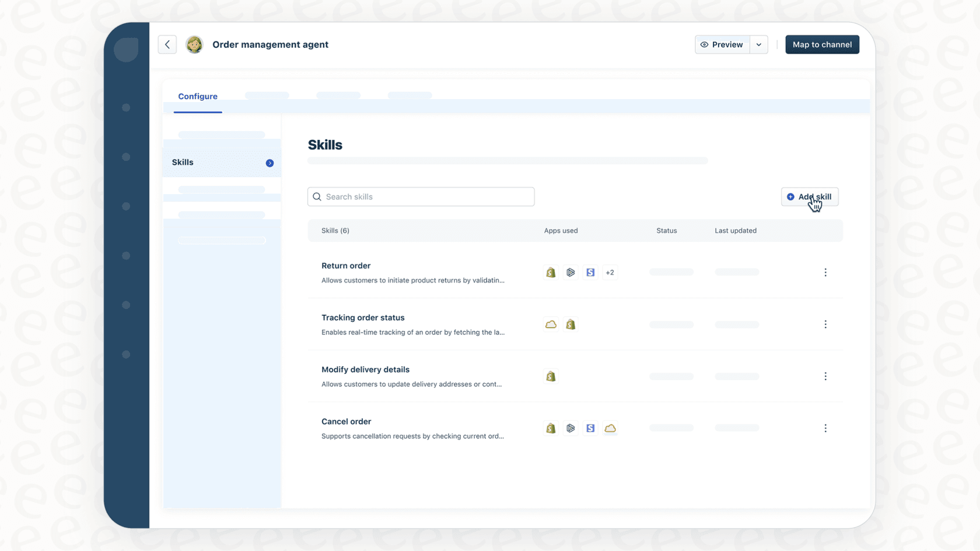
Task: Click the Return order description text
Action: tap(413, 280)
